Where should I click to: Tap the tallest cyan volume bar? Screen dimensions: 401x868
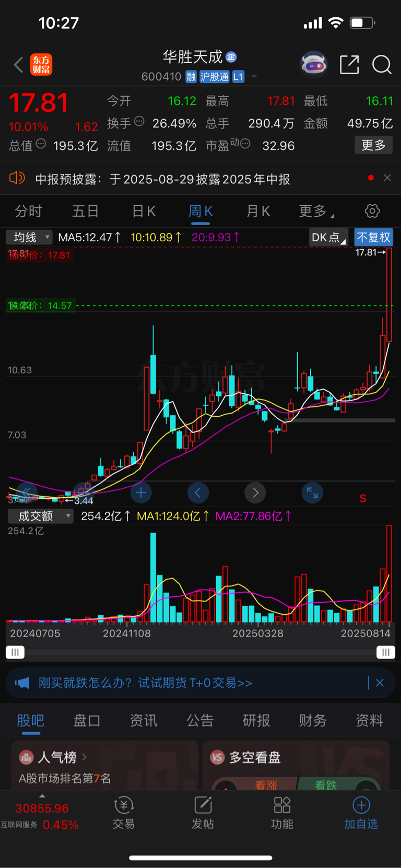153,577
